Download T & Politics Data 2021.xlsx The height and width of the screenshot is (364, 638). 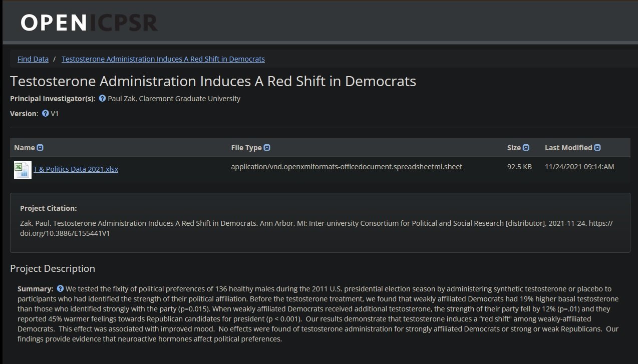pos(76,169)
